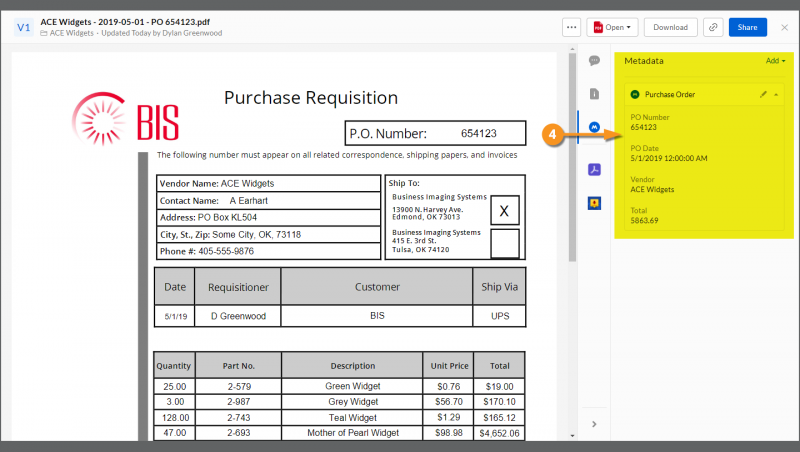Collapse the Purchase Order metadata section

[x=777, y=94]
